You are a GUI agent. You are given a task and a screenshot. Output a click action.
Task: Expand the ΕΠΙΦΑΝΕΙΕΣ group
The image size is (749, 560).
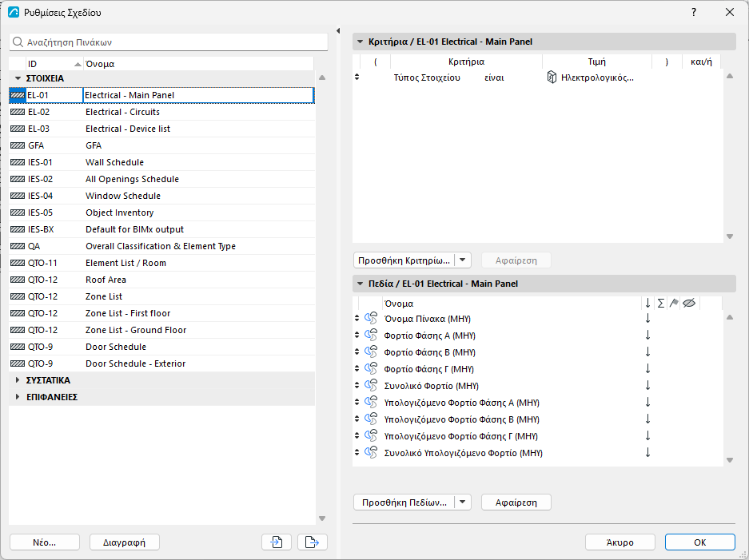pyautogui.click(x=18, y=397)
